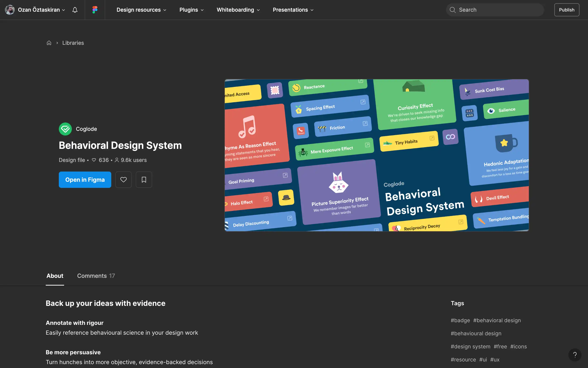Viewport: 588px width, 368px height.
Task: Click Ozan Öztaskiran's profile avatar
Action: pos(10,10)
